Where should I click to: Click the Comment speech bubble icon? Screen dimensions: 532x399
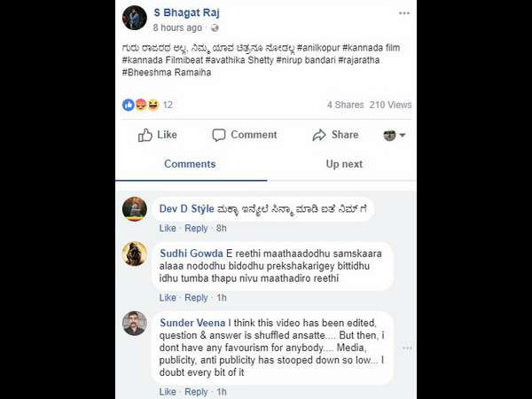[219, 135]
